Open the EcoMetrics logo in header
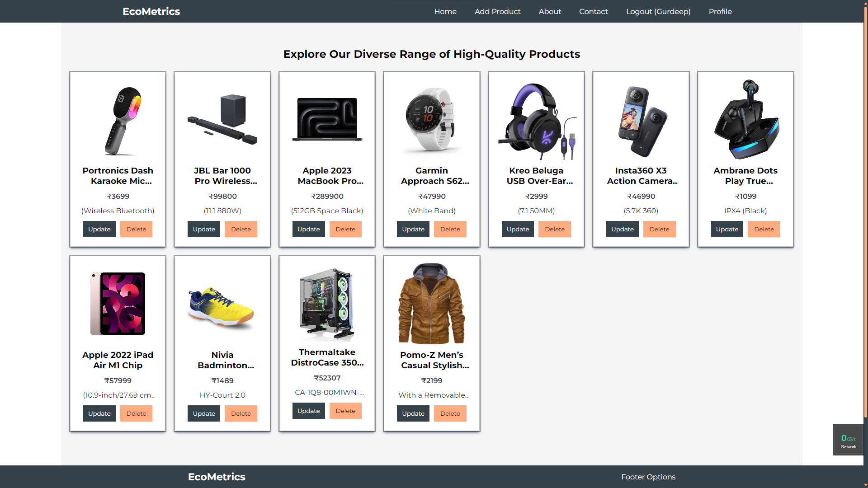The image size is (868, 488). (151, 11)
